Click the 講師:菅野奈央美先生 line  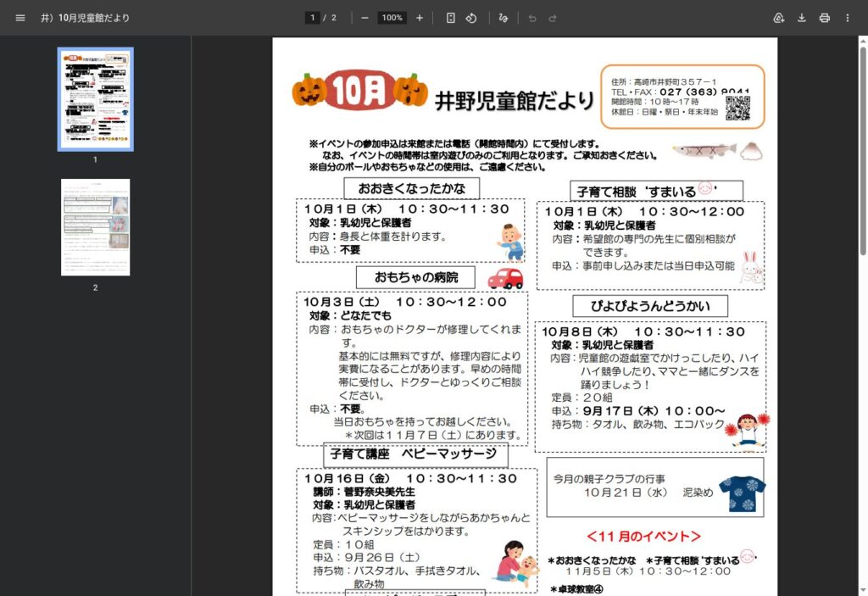(364, 492)
